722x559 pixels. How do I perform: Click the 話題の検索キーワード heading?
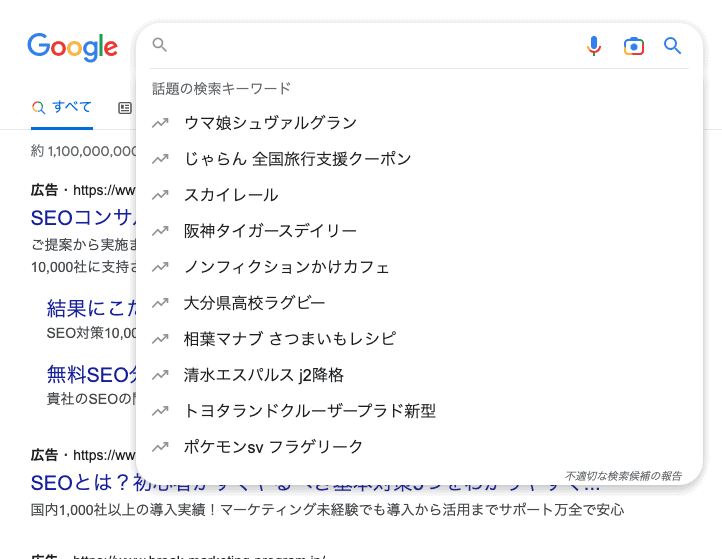221,88
